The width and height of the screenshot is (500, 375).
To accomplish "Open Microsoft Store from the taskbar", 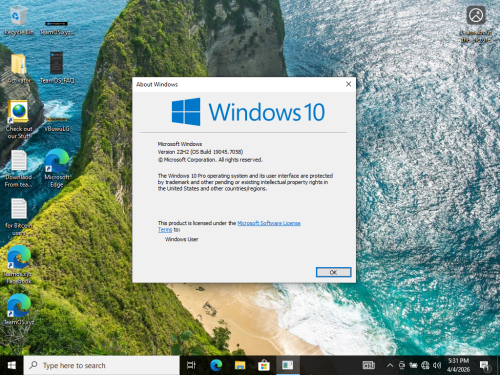I will coord(264,365).
